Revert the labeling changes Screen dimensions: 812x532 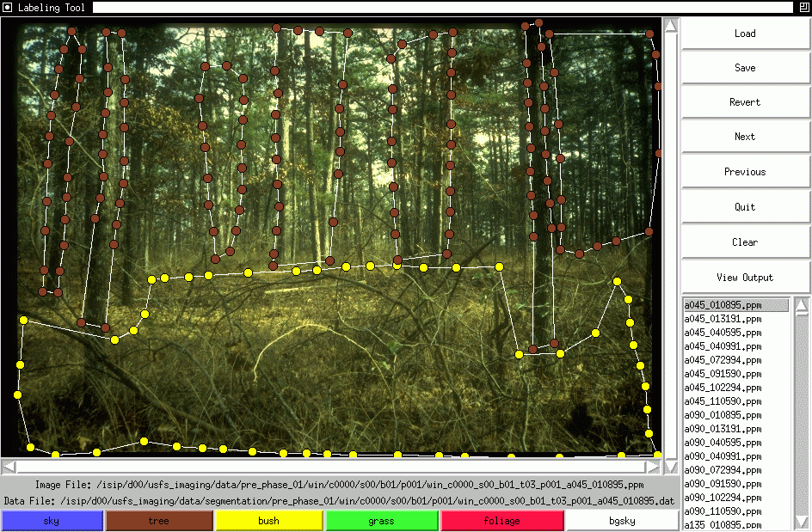tap(745, 102)
